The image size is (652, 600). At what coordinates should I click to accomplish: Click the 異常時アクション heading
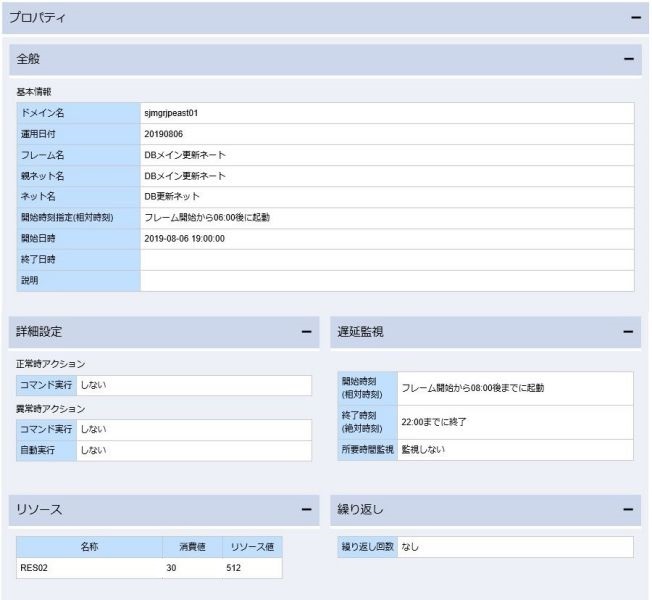click(x=50, y=409)
